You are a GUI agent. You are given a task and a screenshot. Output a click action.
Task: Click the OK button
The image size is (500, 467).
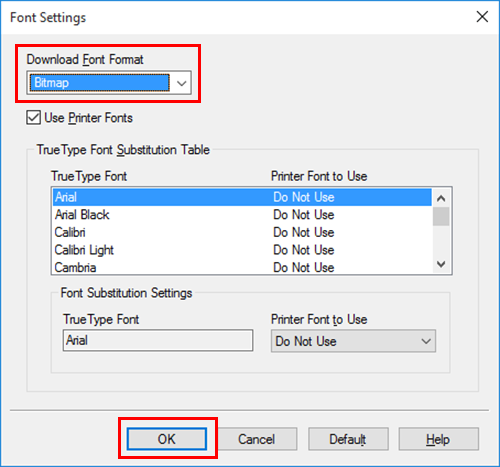point(167,439)
